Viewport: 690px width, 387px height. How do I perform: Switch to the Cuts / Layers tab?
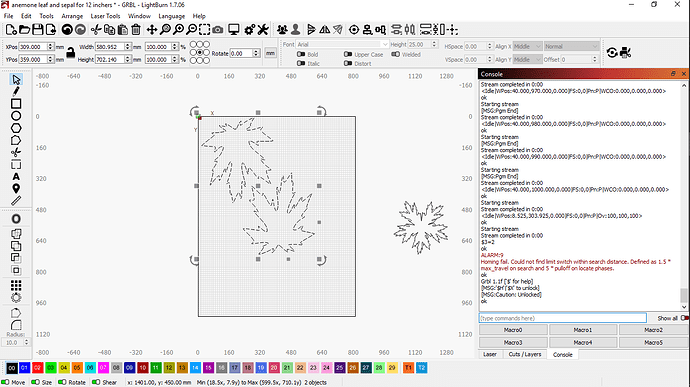[525, 354]
